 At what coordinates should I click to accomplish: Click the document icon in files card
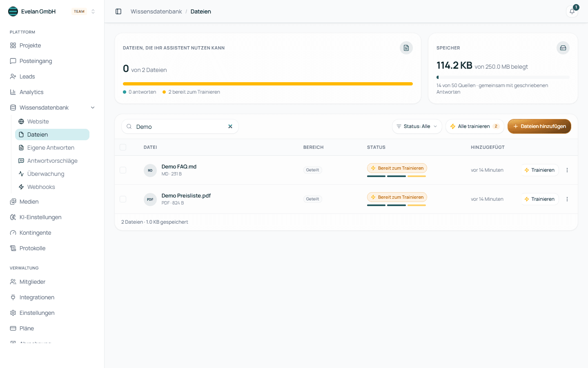pyautogui.click(x=406, y=48)
